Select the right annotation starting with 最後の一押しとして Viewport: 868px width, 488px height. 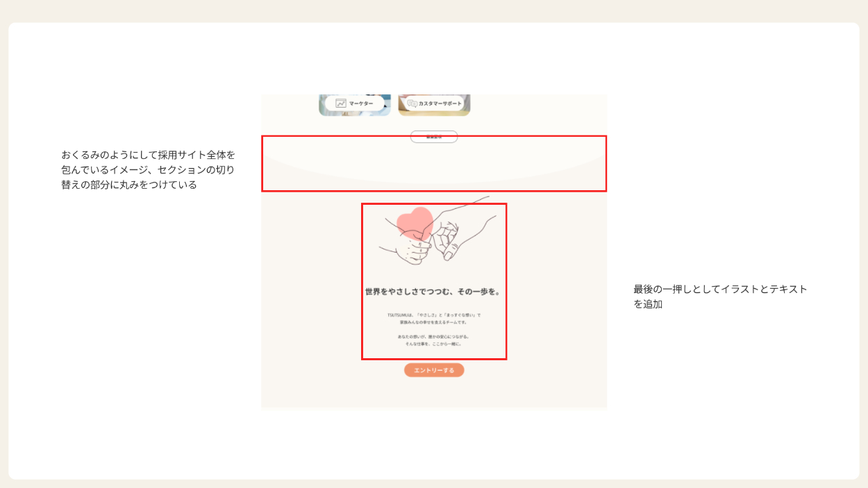[720, 296]
